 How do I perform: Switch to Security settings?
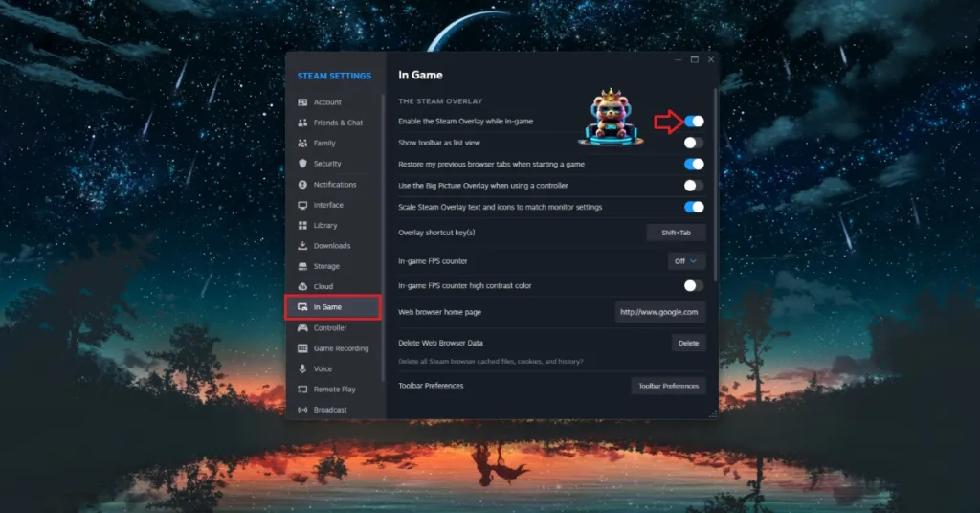327,164
